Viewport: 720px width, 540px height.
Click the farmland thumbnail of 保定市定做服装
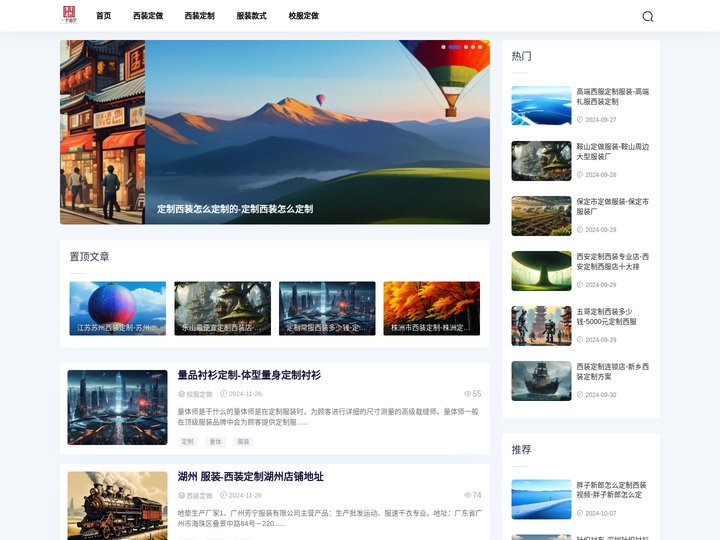pyautogui.click(x=541, y=216)
